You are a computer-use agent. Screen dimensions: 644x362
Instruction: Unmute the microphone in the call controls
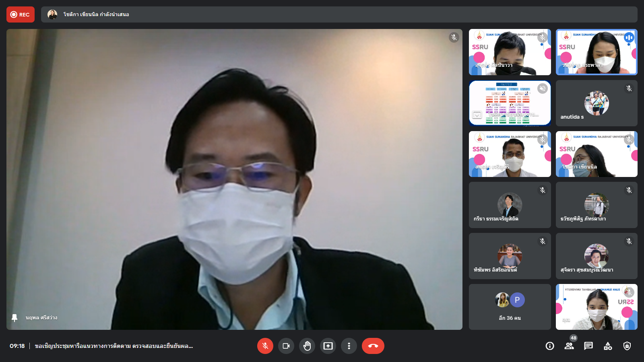[265, 346]
